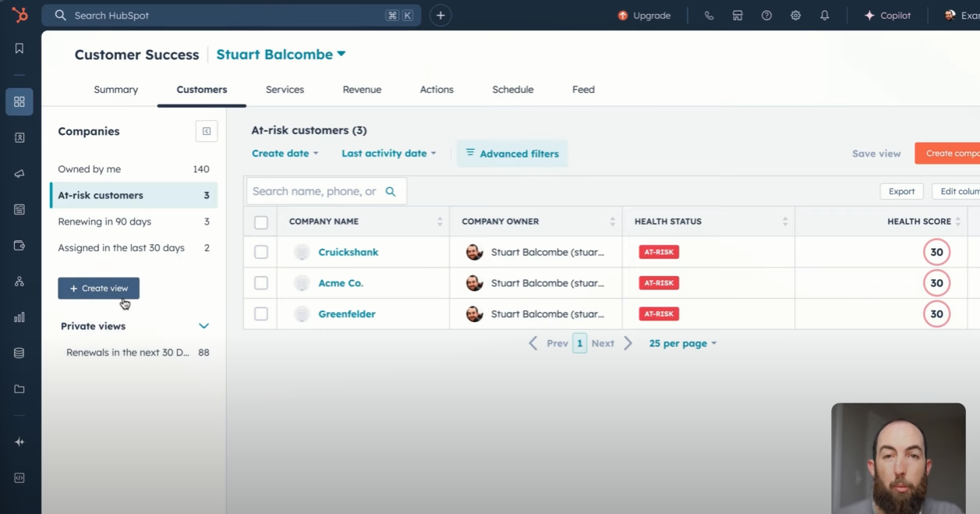This screenshot has height=514, width=980.
Task: Select the Renewals in the next 30 D... view
Action: (136, 353)
